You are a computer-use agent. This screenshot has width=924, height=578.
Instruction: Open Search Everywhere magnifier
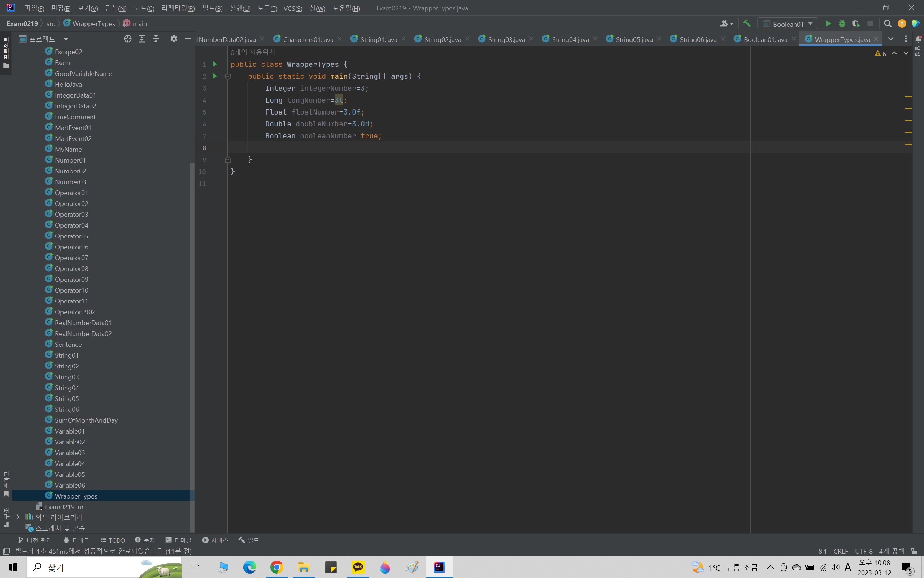888,24
